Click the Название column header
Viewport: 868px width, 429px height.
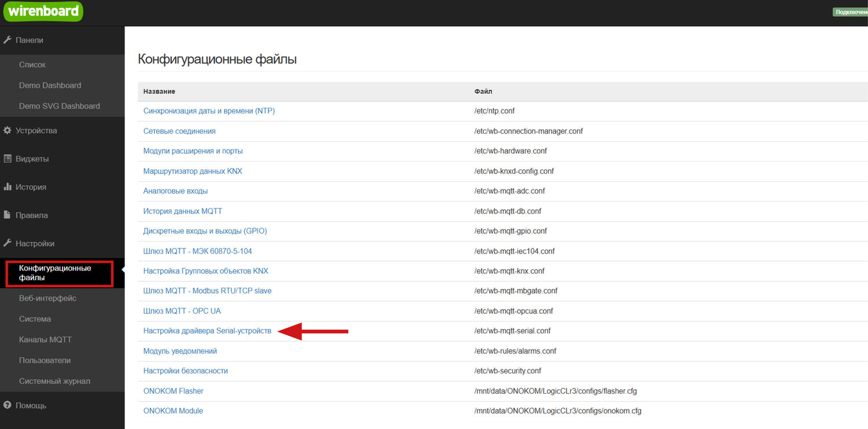(x=159, y=91)
